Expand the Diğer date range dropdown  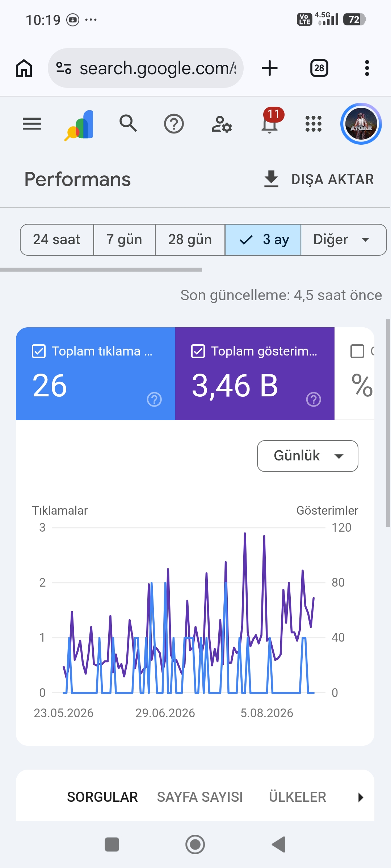[x=344, y=239]
